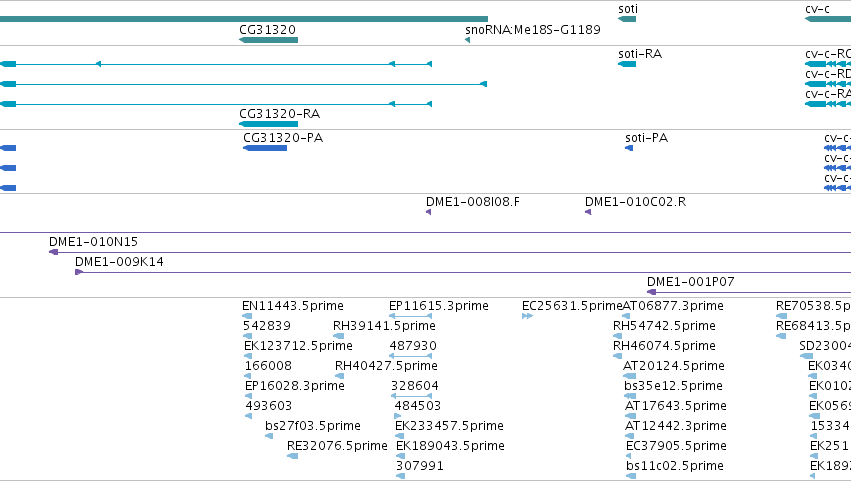Select the RH46074.5prime label

click(x=664, y=346)
